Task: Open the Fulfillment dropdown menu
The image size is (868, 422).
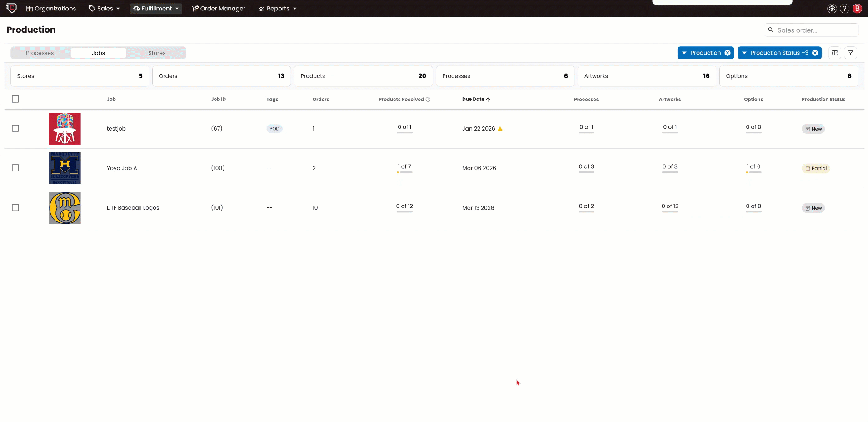Action: [156, 9]
